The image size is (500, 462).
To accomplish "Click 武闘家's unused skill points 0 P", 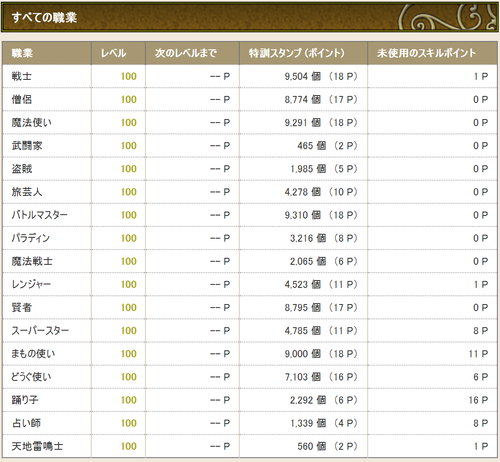I will pyautogui.click(x=481, y=146).
